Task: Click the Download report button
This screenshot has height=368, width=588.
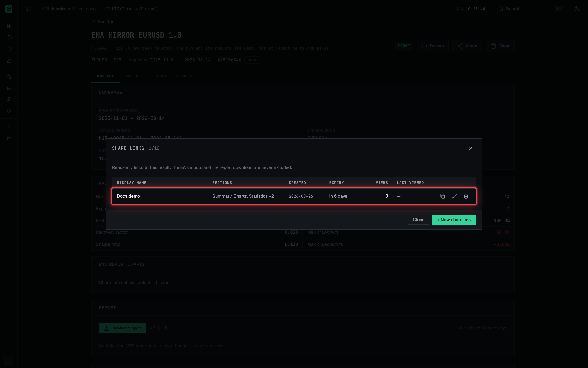Action: (x=122, y=328)
